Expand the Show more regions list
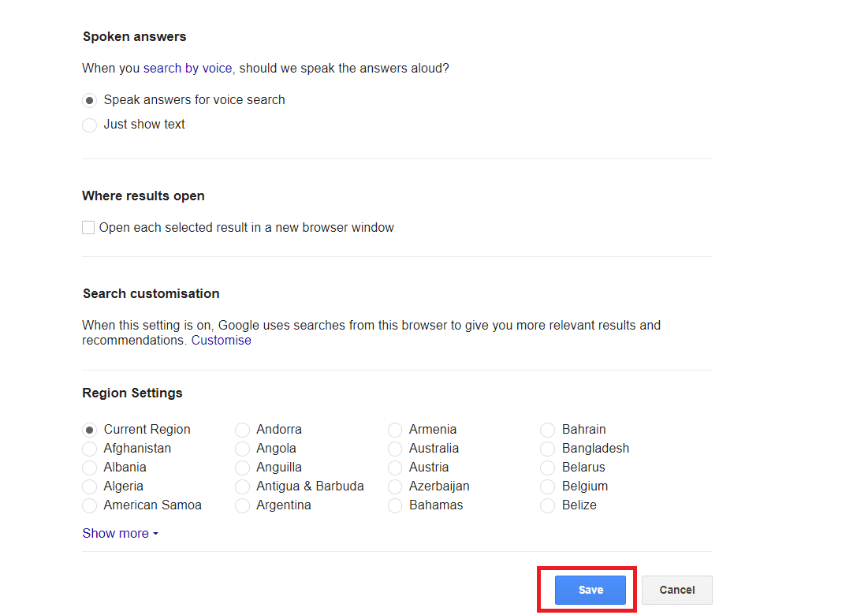This screenshot has height=615, width=868. click(120, 533)
